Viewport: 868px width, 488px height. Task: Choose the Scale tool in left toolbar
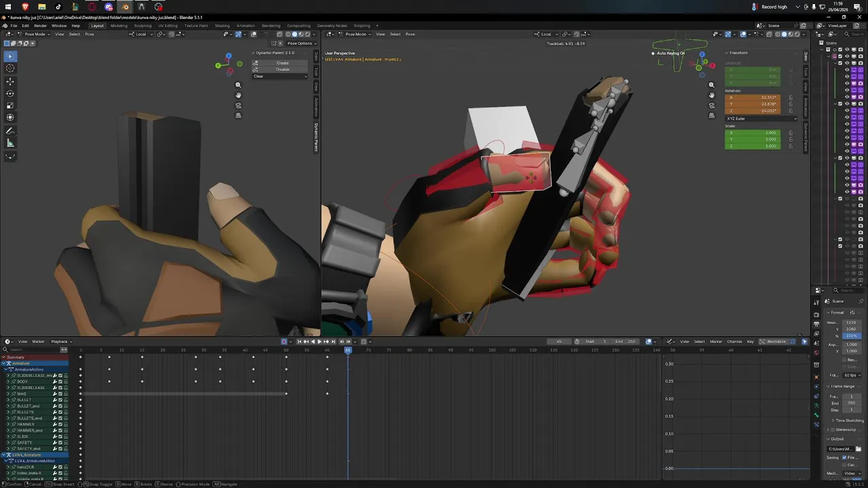[10, 106]
